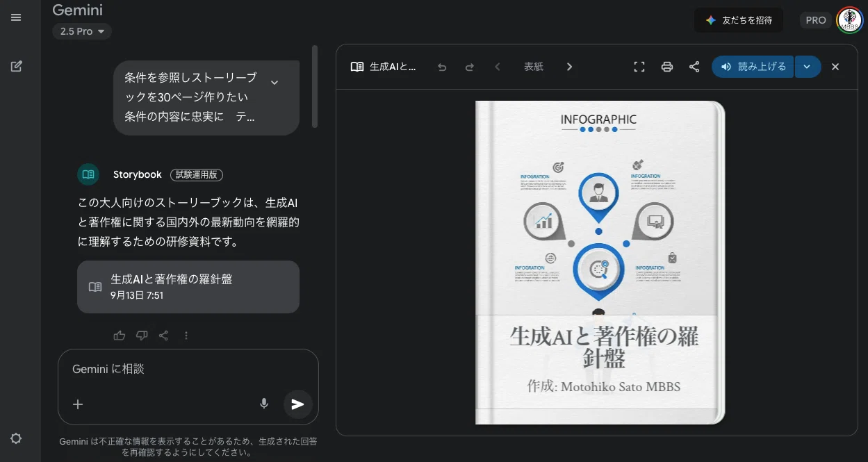The height and width of the screenshot is (462, 868).
Task: Close the storybook panel
Action: click(835, 67)
